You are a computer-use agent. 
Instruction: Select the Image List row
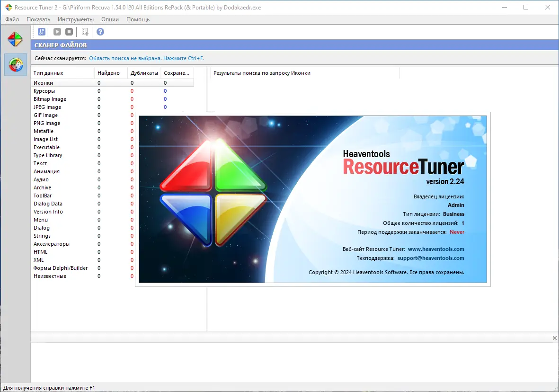pos(83,139)
